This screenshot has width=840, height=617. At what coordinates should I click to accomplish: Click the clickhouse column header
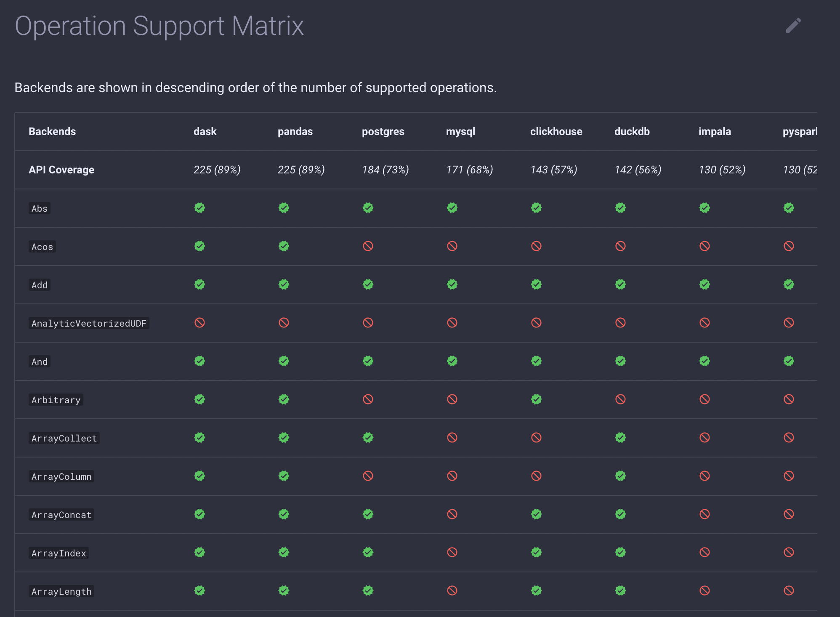click(x=556, y=132)
